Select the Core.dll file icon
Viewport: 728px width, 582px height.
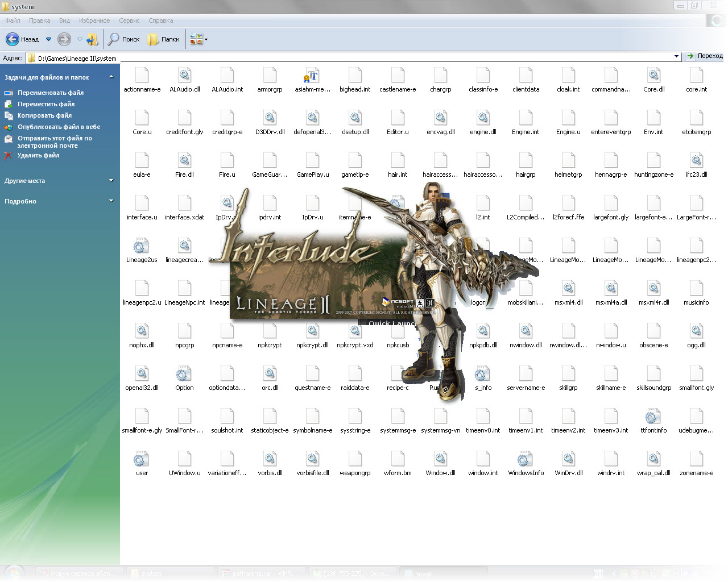[x=653, y=76]
